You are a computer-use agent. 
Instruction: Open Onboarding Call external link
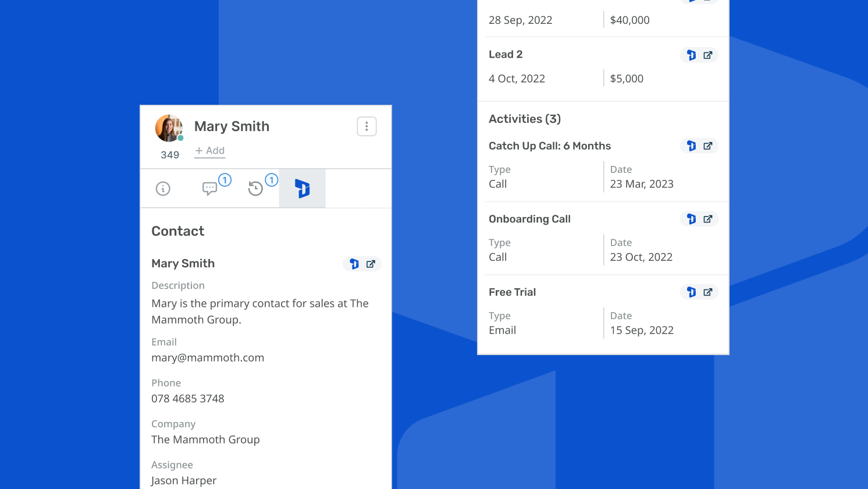707,219
